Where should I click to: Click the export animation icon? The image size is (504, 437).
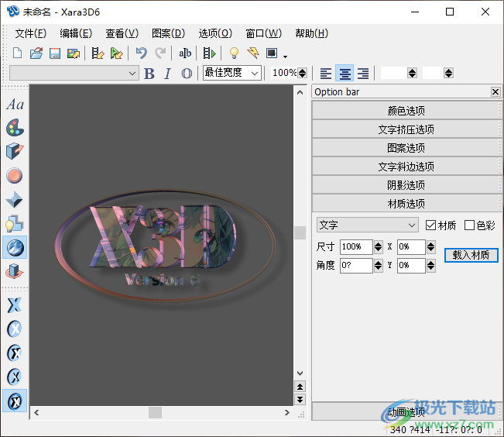click(x=98, y=53)
